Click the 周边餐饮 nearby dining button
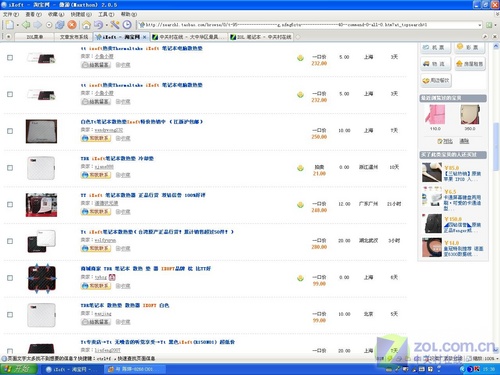 pyautogui.click(x=436, y=80)
